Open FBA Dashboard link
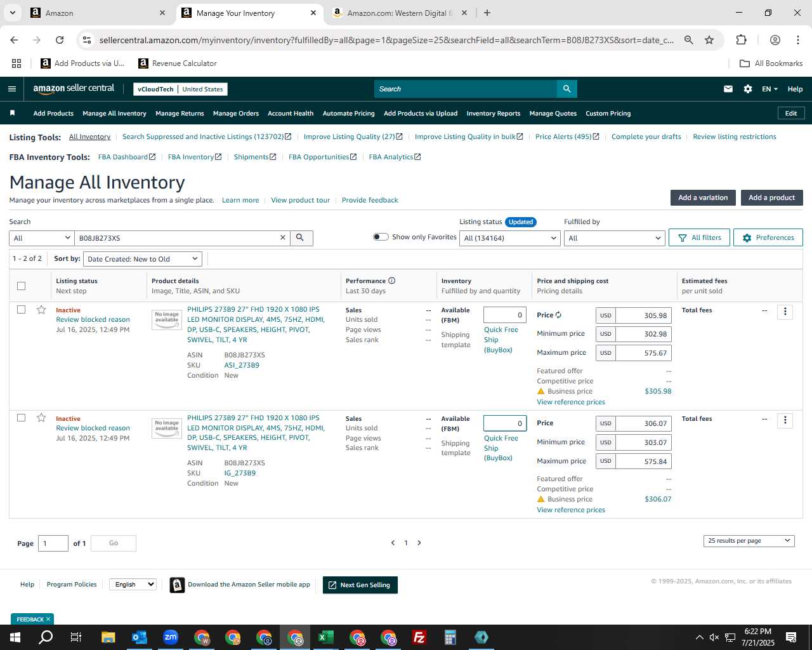The width and height of the screenshot is (812, 650). pos(126,157)
